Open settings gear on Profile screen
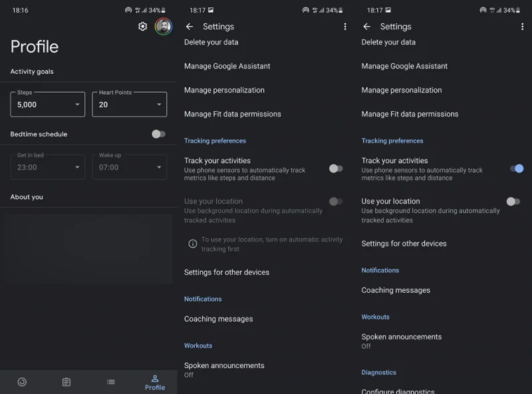The width and height of the screenshot is (532, 394). (143, 27)
